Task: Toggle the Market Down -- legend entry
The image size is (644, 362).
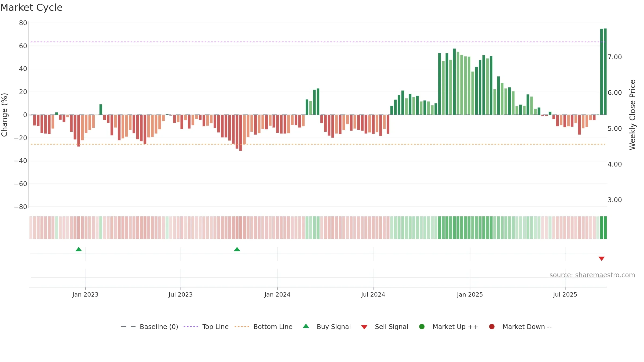Action: (520, 327)
